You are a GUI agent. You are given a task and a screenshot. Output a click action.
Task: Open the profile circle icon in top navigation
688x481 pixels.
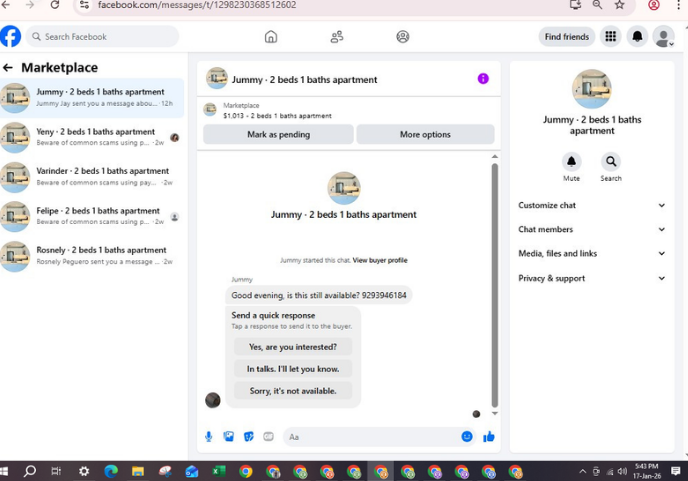point(403,37)
